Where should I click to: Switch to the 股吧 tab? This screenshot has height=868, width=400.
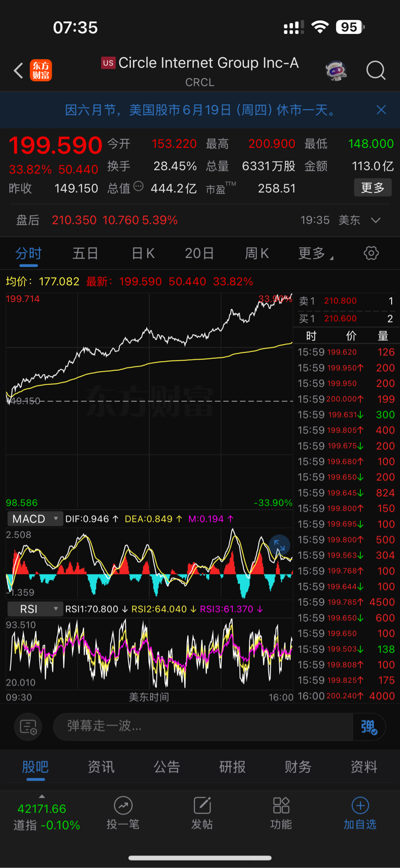point(35,767)
